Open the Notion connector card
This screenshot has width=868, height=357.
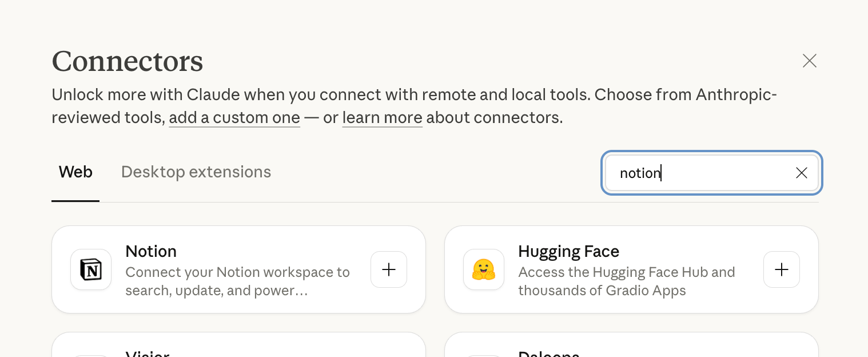[238, 269]
